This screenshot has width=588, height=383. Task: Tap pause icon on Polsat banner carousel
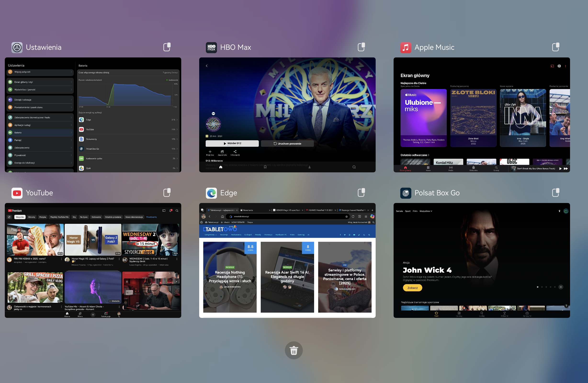point(561,287)
